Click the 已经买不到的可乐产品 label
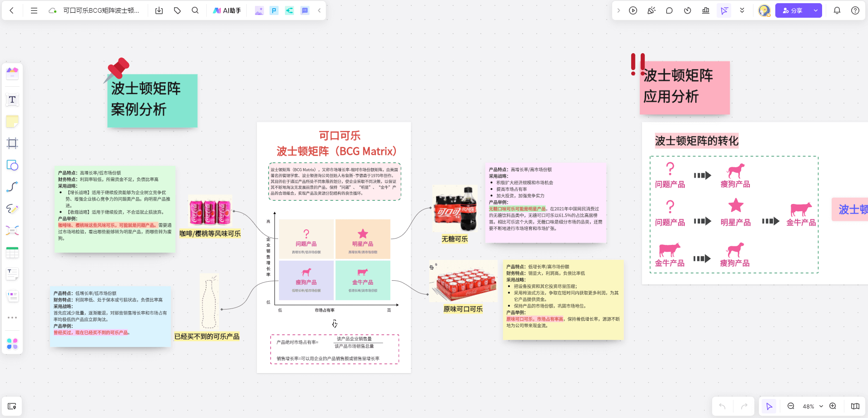The height and width of the screenshot is (418, 868). (x=207, y=337)
